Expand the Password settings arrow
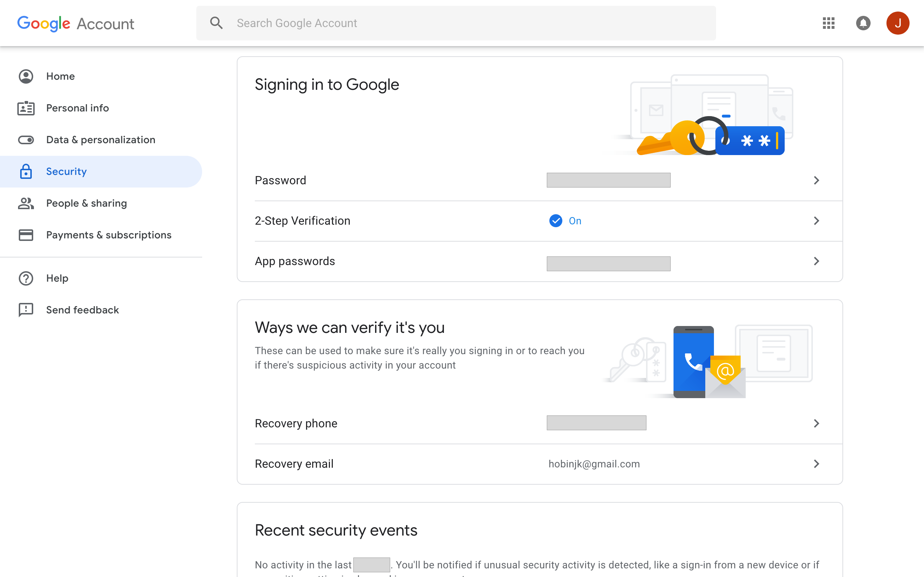The height and width of the screenshot is (577, 924). tap(817, 180)
